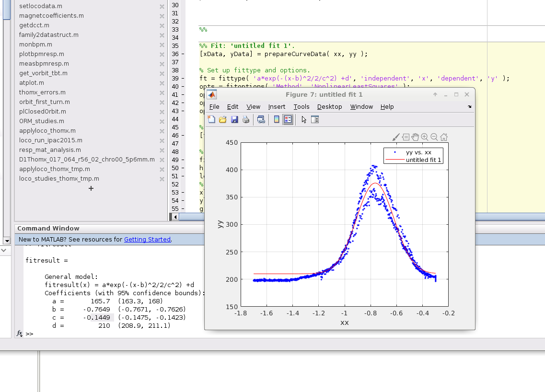The width and height of the screenshot is (545, 392).
Task: Restore view with the home icon
Action: coord(444,137)
